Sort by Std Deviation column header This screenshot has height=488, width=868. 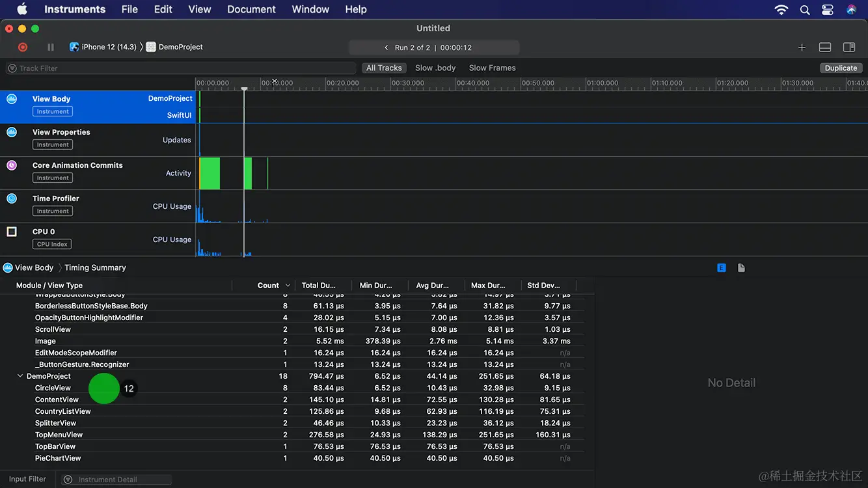click(544, 286)
